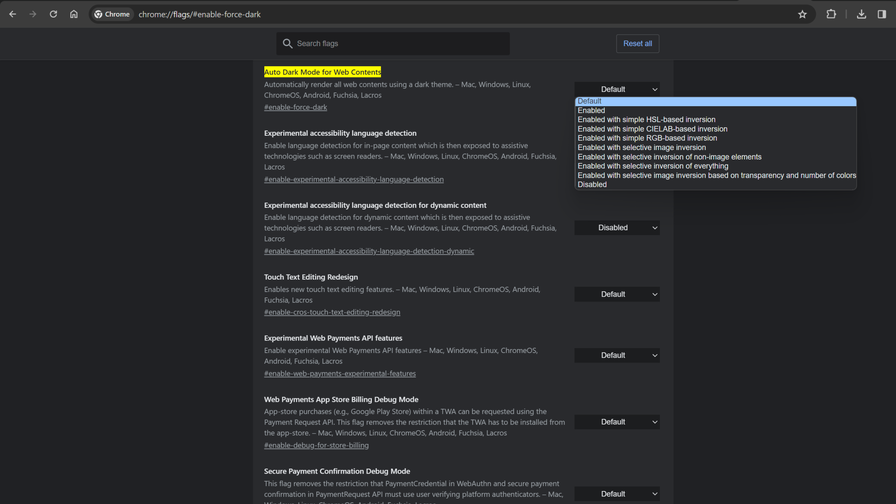Click the Search flags input field

[x=400, y=44]
